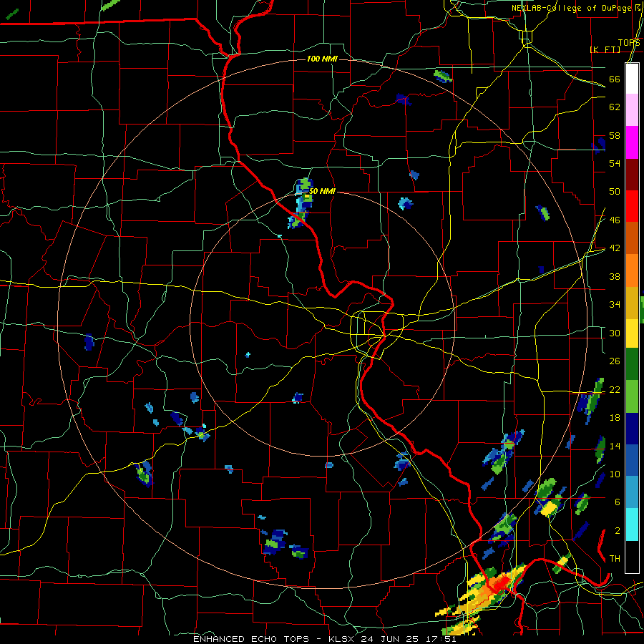Click the yellow swatch in color bar
The width and height of the screenshot is (644, 644).
tap(632, 333)
